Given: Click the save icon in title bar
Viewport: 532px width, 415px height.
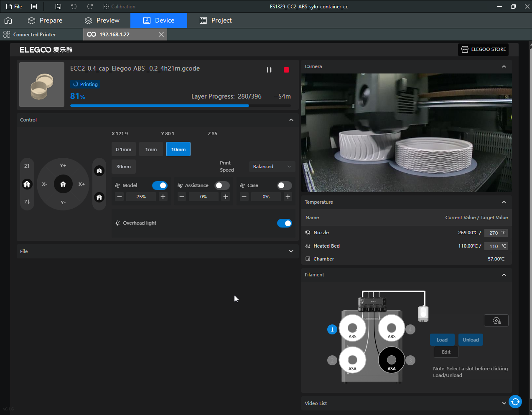Looking at the screenshot, I should (x=58, y=7).
